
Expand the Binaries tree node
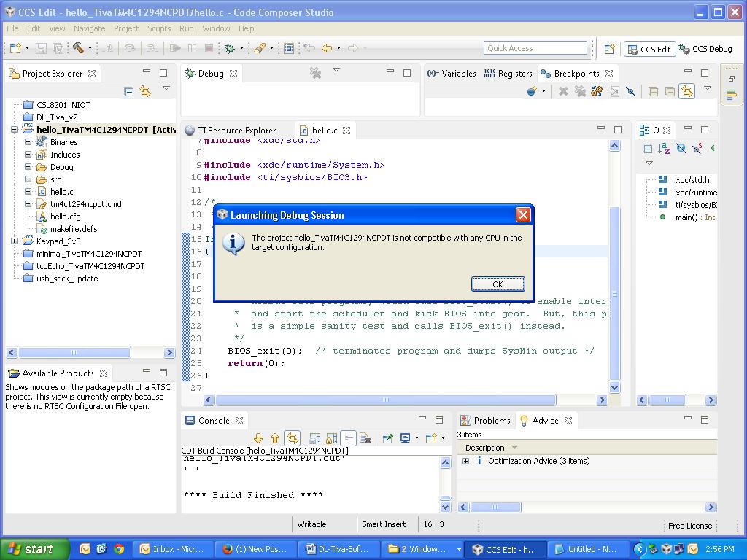coord(28,142)
